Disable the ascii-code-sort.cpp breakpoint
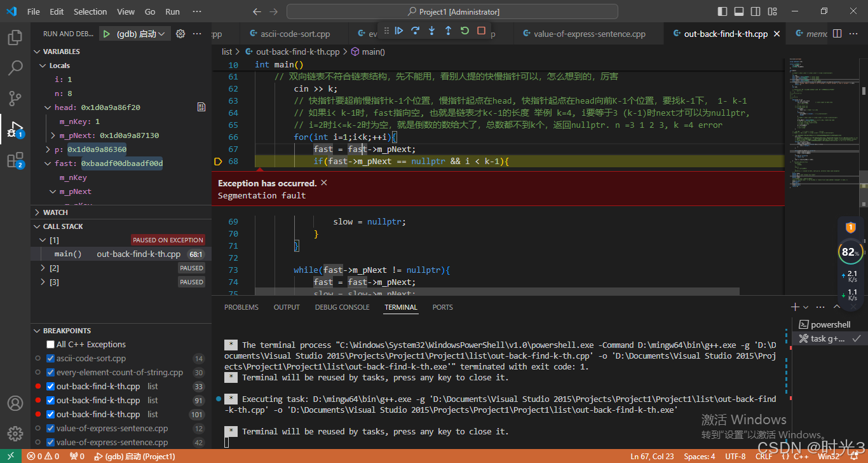Screen dimensions: 868x463 50,358
